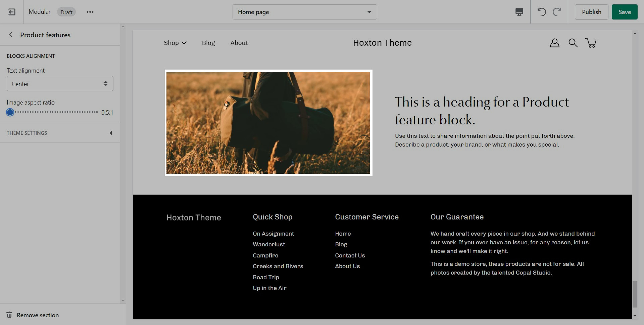Undo the last change
This screenshot has height=325, width=644.
point(541,12)
